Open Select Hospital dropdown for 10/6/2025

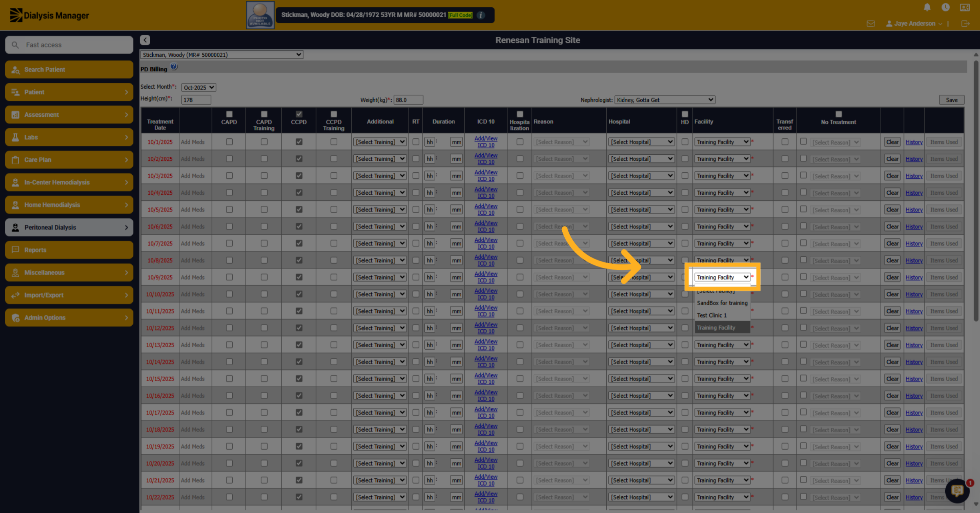(x=641, y=227)
